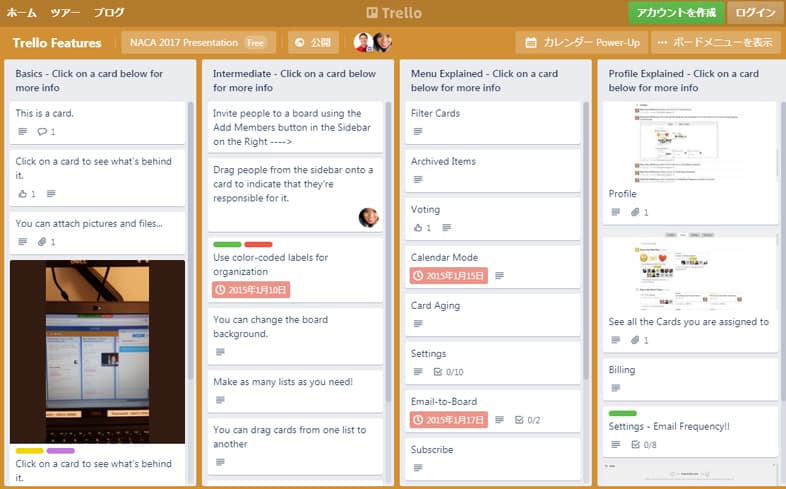Open the Profile card screenshot thumbnail
Viewport: 786px width, 489px height.
(689, 143)
